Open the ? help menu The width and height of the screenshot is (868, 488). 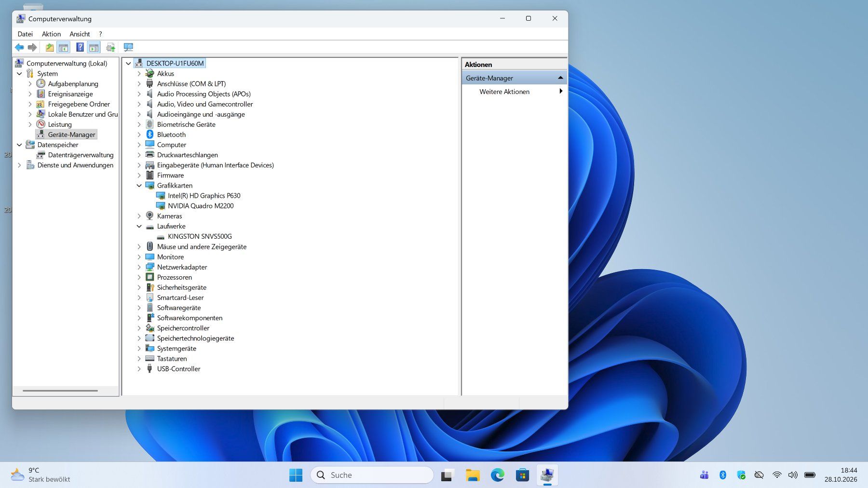(x=100, y=34)
